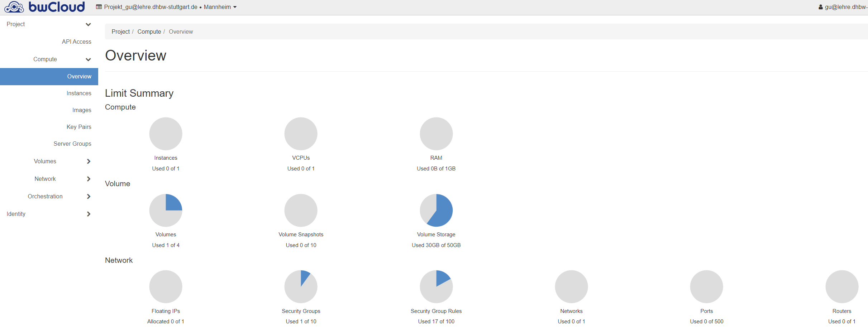Click the user account icon at top right
The image size is (868, 333).
point(820,7)
